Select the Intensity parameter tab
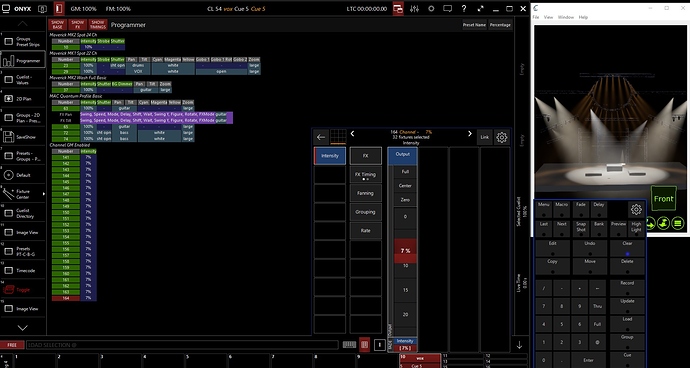 (x=330, y=156)
